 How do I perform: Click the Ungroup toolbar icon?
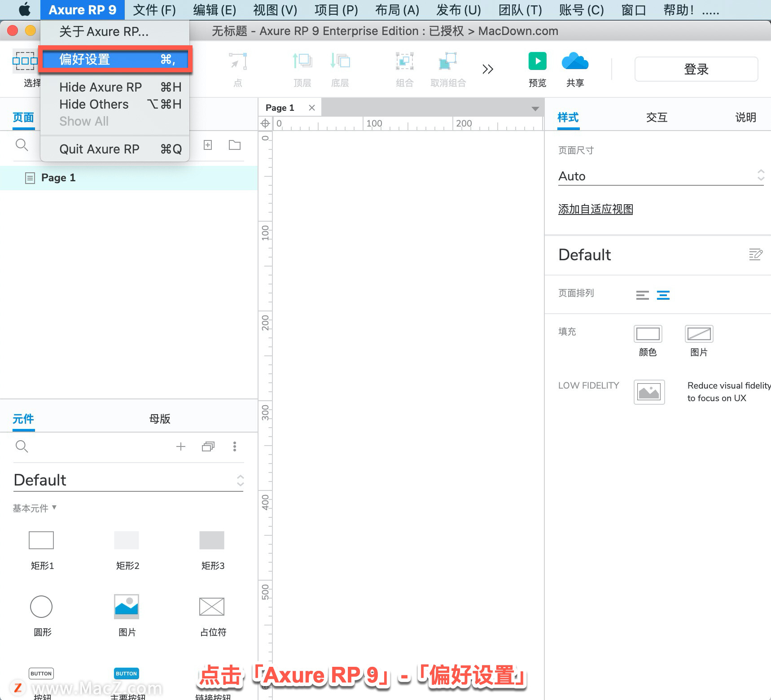click(447, 61)
